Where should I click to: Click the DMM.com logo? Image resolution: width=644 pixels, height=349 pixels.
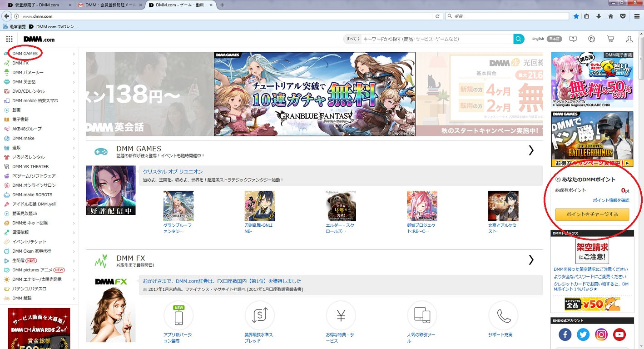point(39,39)
